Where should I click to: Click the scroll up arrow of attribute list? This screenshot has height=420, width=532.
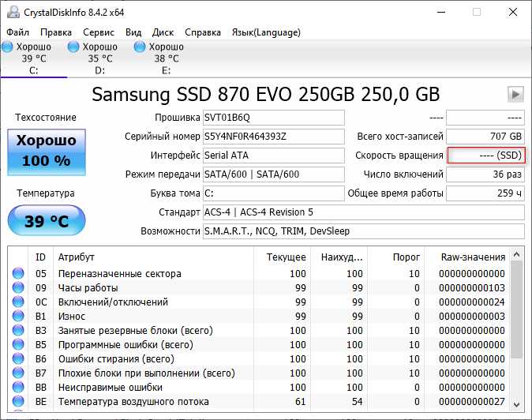pos(517,254)
